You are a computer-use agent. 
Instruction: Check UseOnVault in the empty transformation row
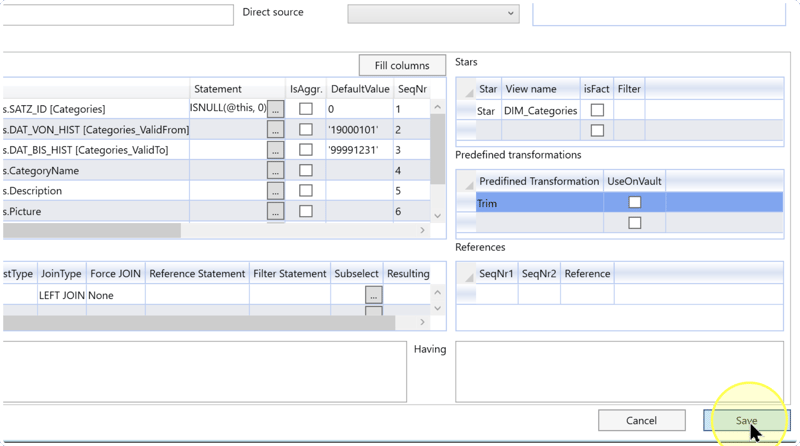(635, 223)
